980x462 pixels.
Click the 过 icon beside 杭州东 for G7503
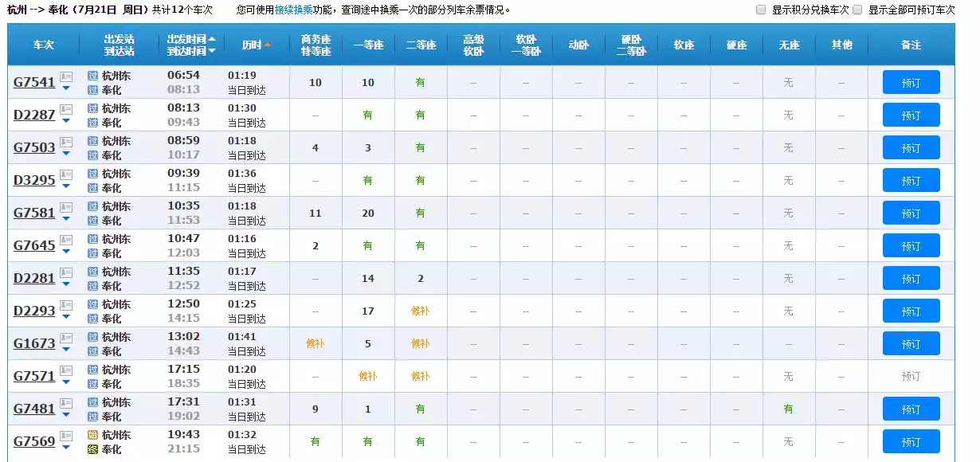coord(92,141)
